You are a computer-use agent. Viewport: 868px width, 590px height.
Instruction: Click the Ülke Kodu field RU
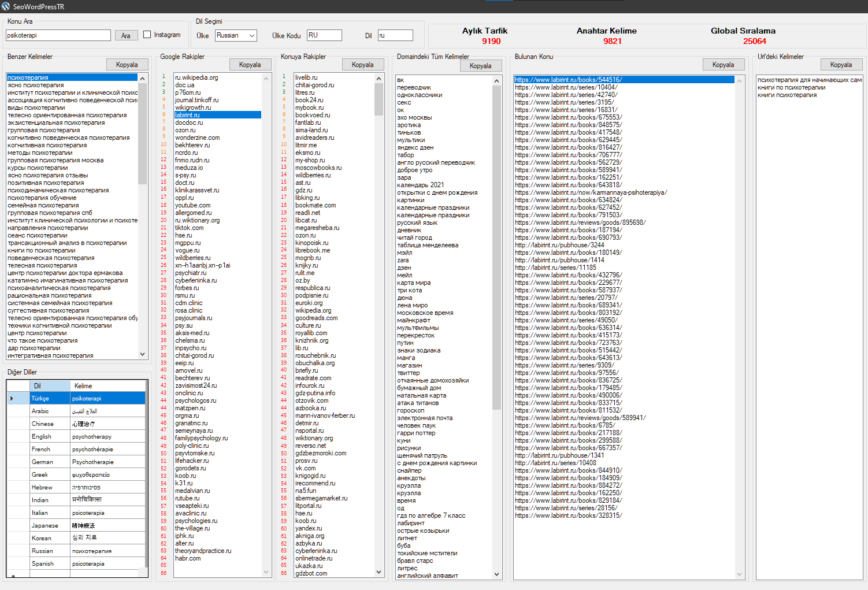tap(324, 35)
